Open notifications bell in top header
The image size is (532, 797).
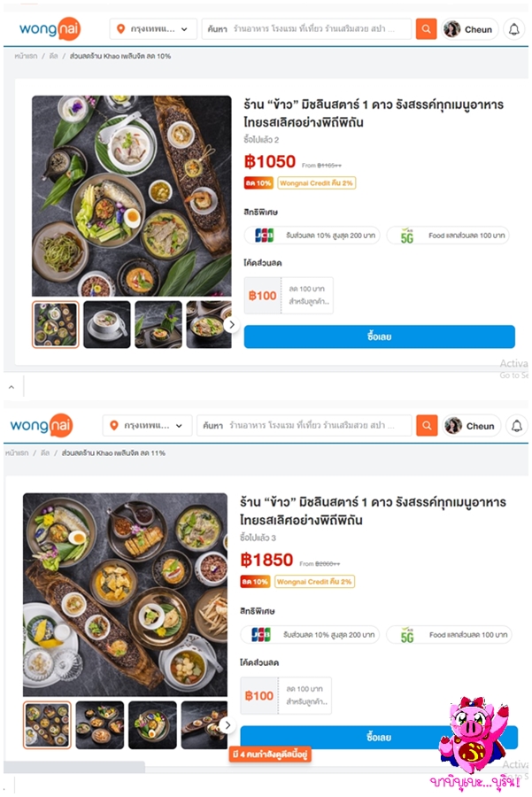point(513,29)
